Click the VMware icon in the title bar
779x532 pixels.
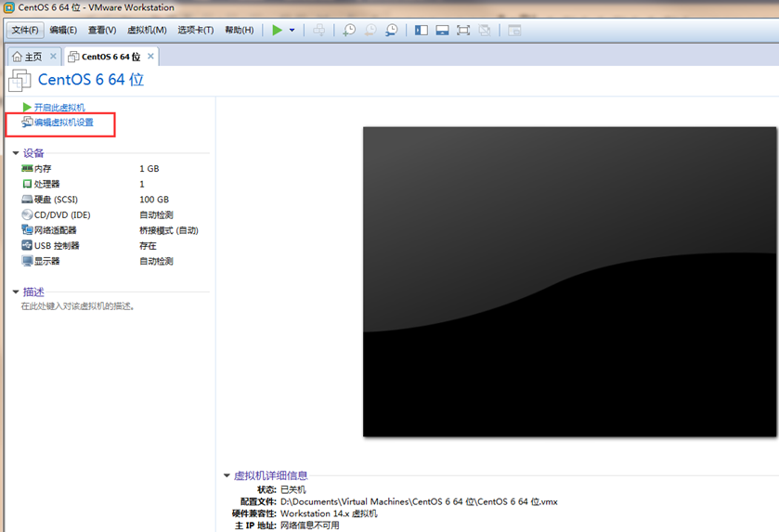click(9, 7)
